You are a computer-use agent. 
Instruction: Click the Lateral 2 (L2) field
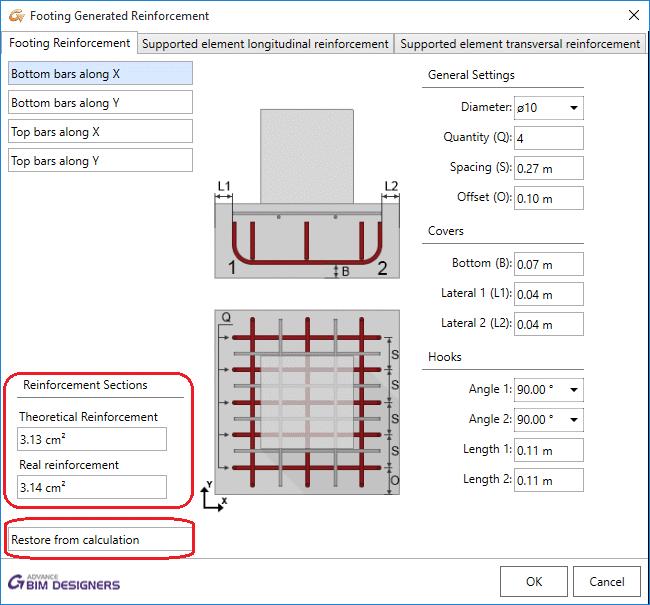[548, 324]
